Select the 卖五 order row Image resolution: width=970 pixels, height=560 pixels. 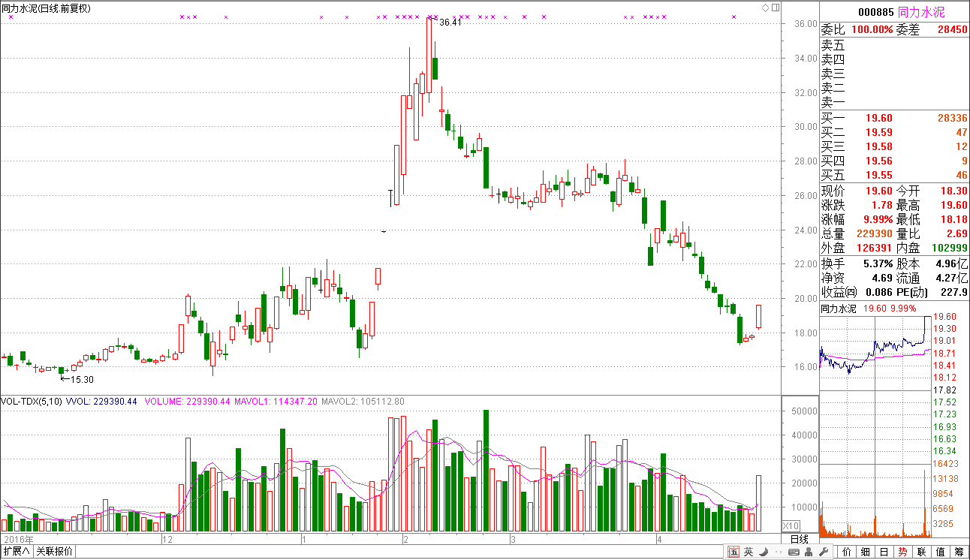pyautogui.click(x=894, y=46)
